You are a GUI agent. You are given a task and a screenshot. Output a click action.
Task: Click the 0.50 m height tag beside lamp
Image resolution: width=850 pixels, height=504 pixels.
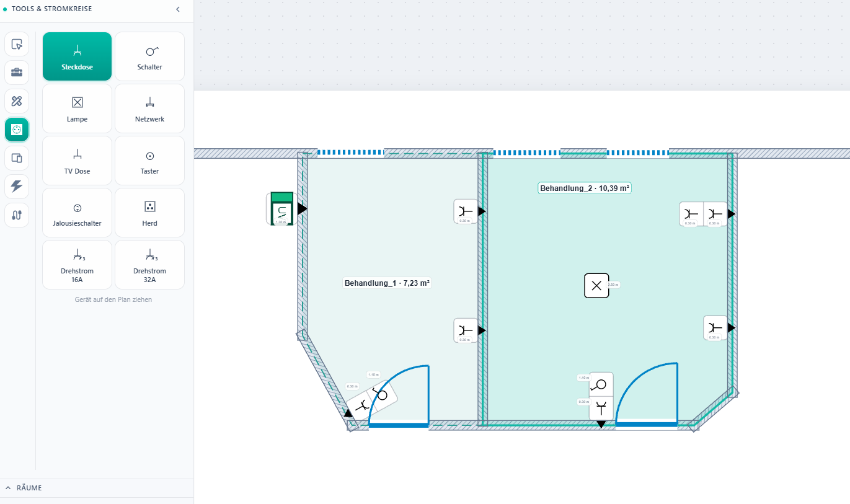pos(613,285)
